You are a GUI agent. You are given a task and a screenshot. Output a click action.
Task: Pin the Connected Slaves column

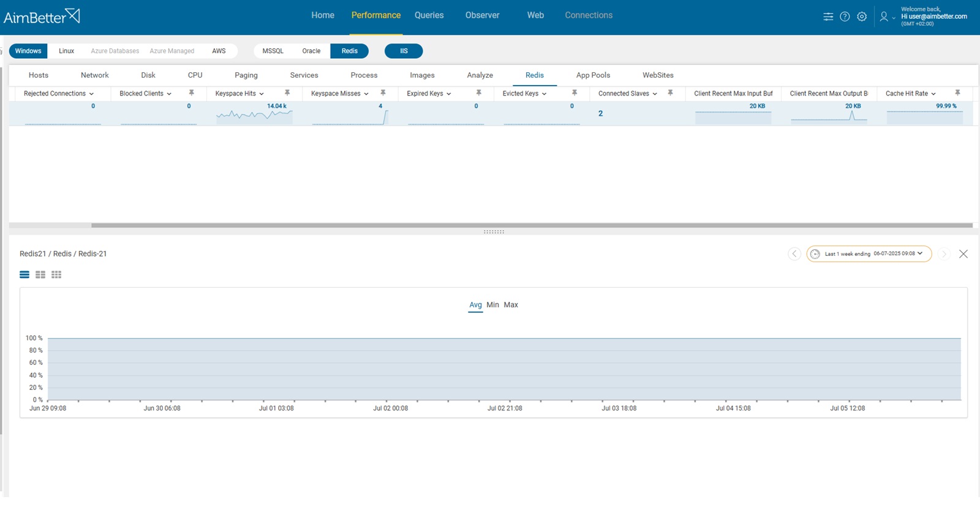[x=670, y=93]
